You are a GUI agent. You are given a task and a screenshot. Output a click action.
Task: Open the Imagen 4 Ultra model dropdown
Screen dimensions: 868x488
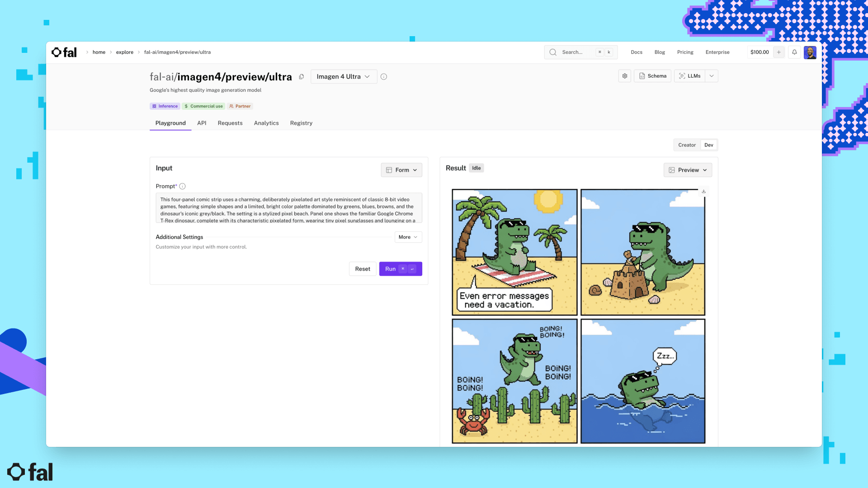[x=344, y=77]
